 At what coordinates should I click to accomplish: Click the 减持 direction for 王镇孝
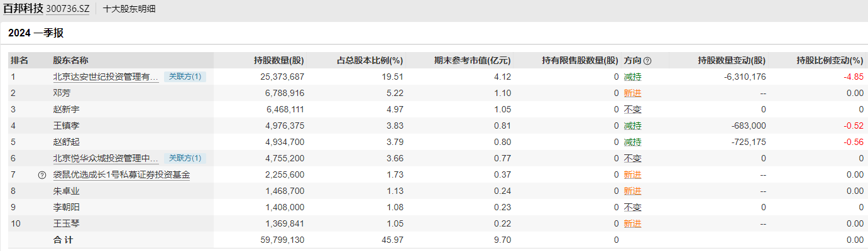pyautogui.click(x=632, y=126)
